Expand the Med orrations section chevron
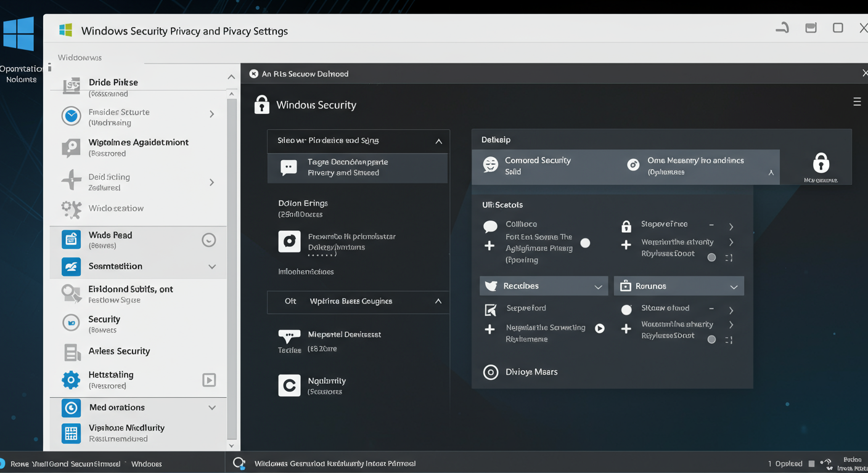 point(212,408)
